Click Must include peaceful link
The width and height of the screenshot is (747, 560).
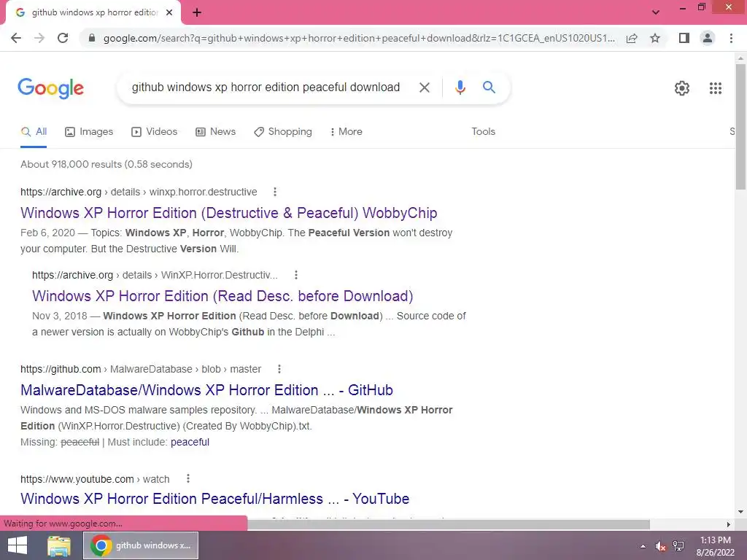tap(190, 443)
